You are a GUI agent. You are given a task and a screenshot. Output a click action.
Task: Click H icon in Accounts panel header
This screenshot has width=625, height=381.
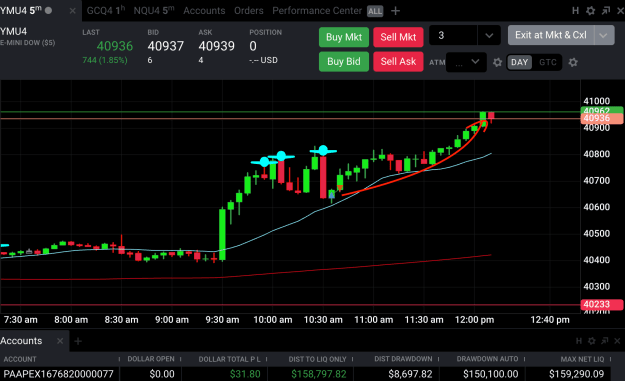click(x=579, y=341)
